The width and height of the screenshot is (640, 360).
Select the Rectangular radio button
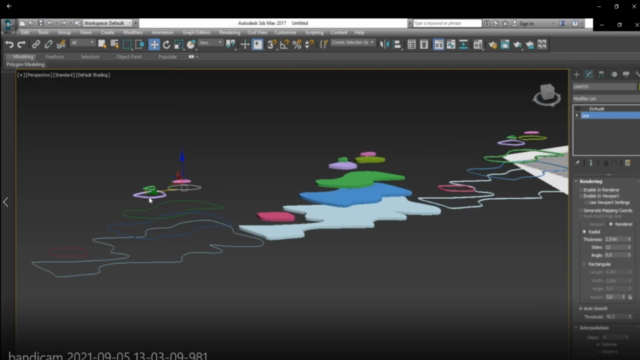pyautogui.click(x=584, y=264)
